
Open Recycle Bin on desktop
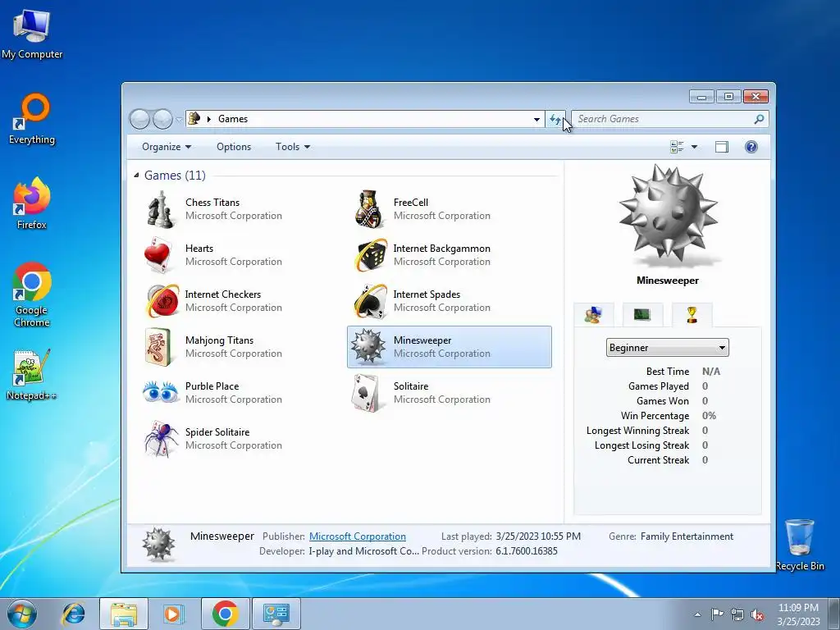pos(799,545)
